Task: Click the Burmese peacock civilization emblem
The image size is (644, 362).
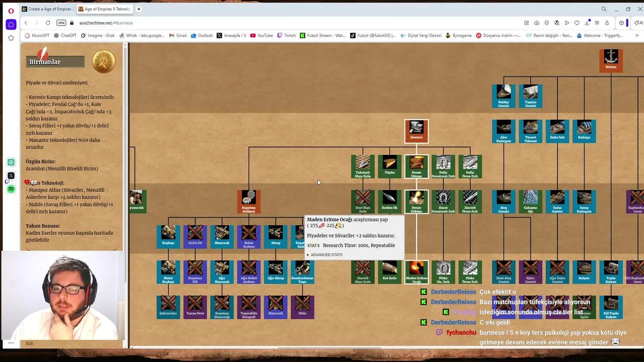Action: point(104,62)
